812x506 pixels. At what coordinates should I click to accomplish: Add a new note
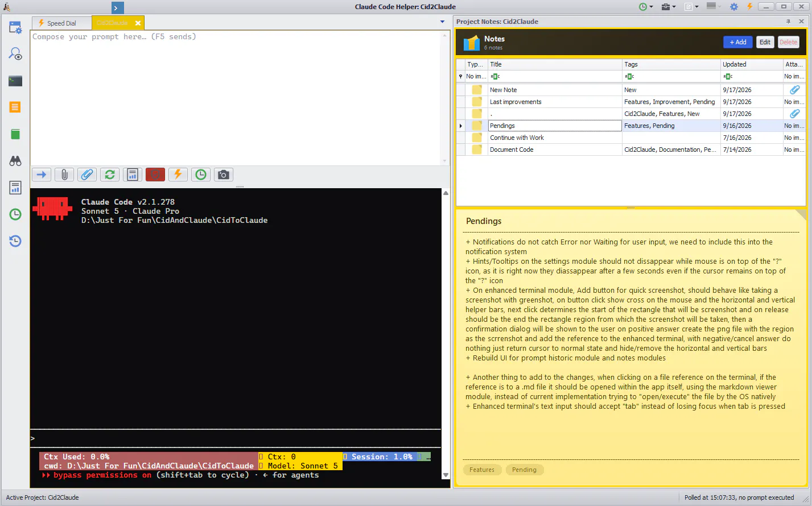738,42
